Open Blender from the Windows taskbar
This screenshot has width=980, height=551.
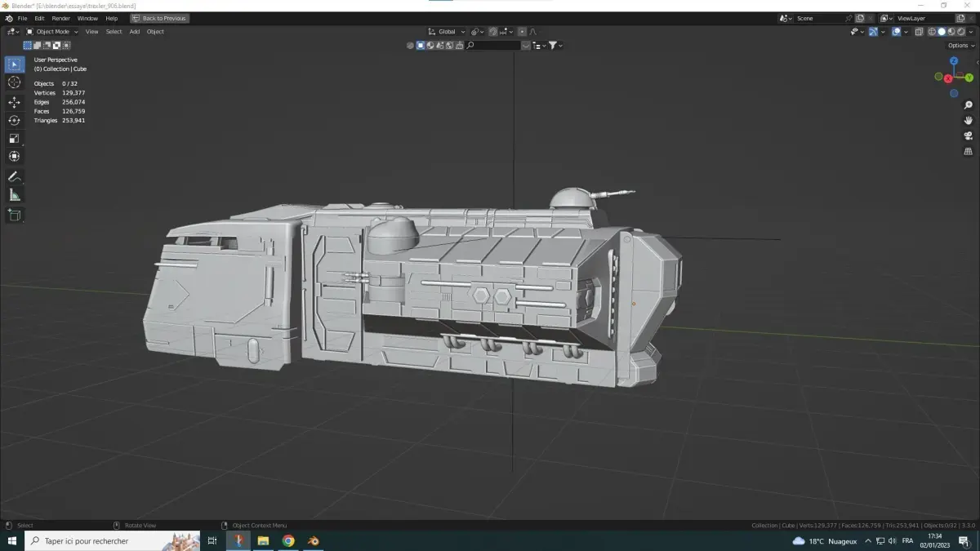coord(313,540)
